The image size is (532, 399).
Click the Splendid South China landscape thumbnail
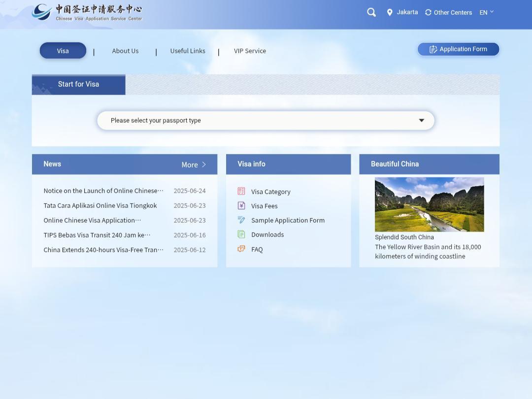pyautogui.click(x=429, y=204)
